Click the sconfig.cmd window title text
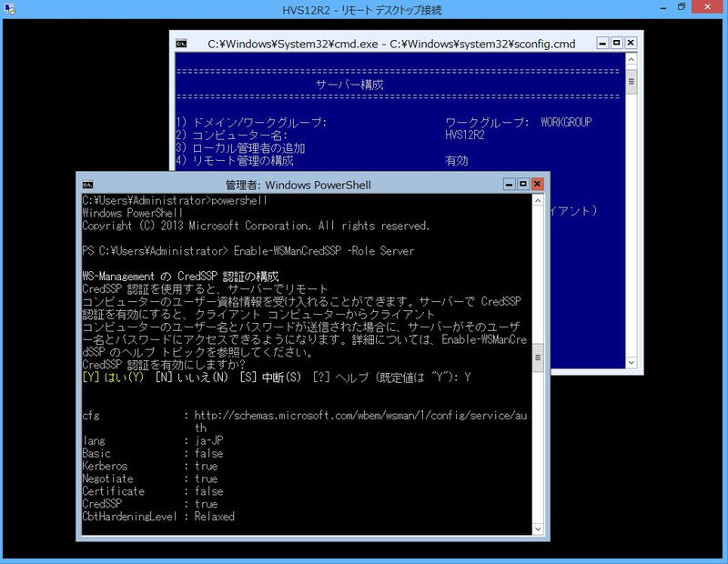The height and width of the screenshot is (564, 728). [391, 44]
